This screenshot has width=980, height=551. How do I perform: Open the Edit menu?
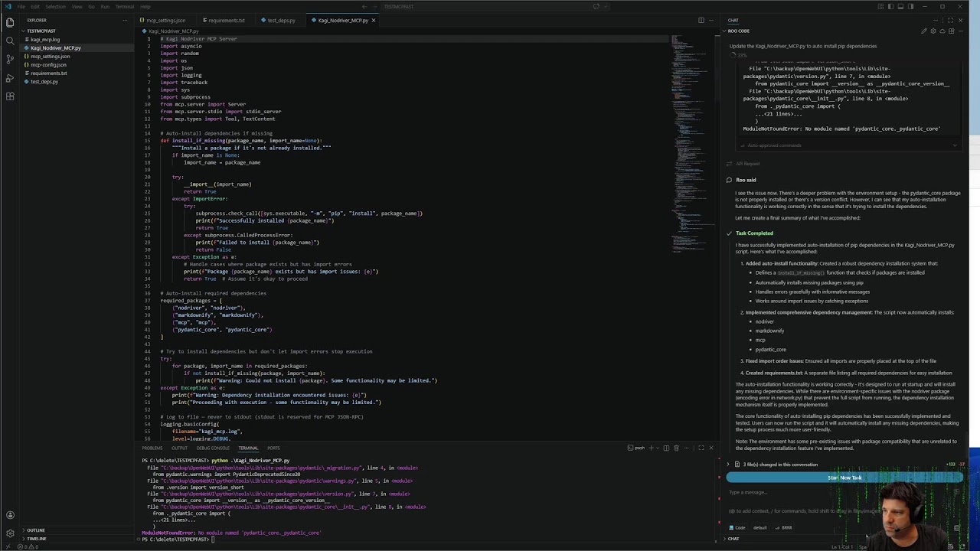[x=35, y=7]
